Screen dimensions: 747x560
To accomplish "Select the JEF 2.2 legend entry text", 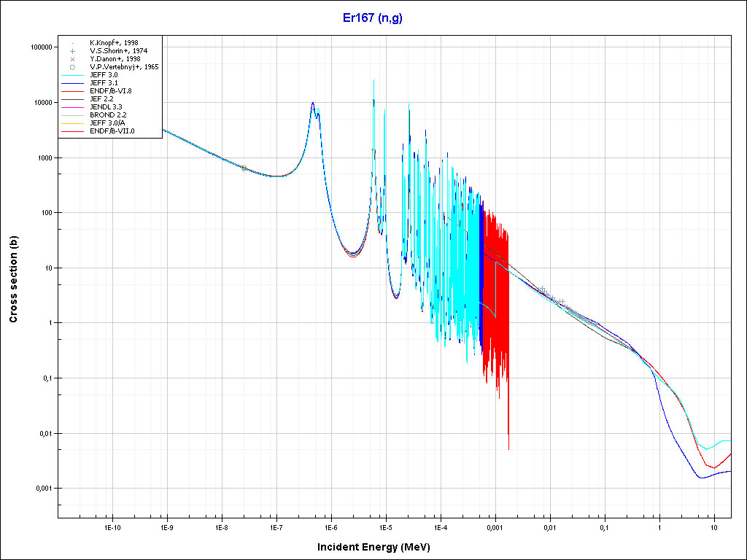I will click(103, 99).
